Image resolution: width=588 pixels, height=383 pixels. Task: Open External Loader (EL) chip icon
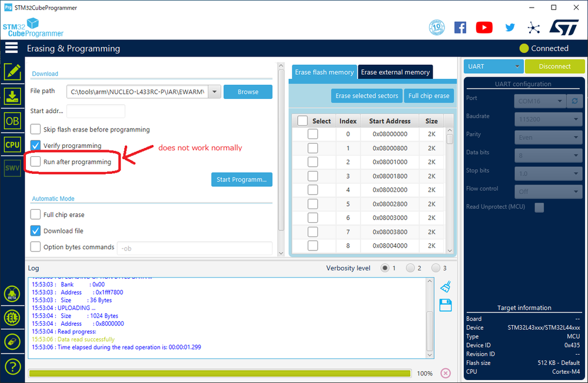point(12,318)
